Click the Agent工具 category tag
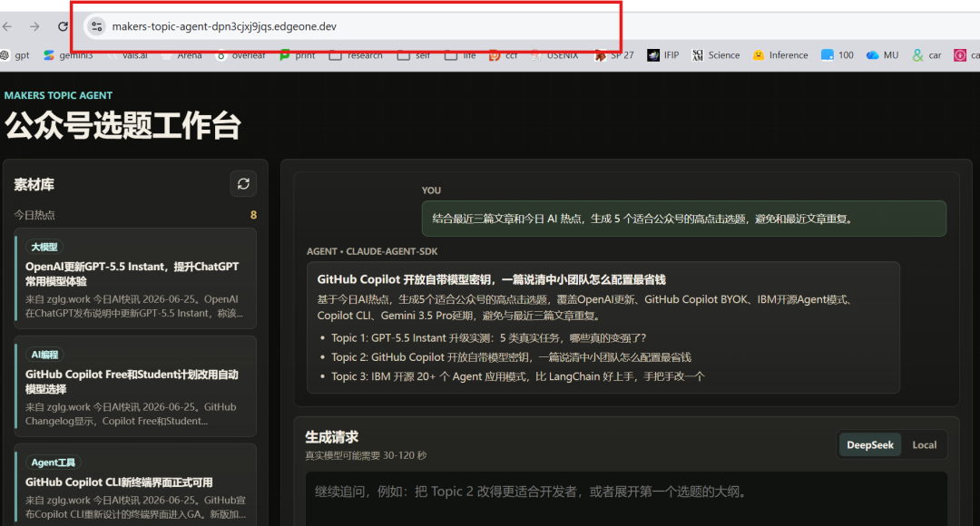The width and height of the screenshot is (980, 526). coord(54,463)
